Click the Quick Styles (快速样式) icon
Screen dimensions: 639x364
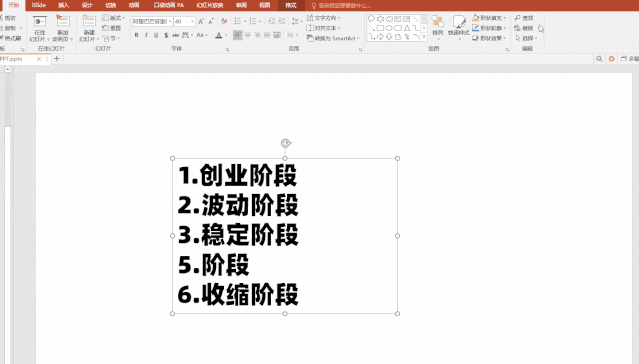458,26
